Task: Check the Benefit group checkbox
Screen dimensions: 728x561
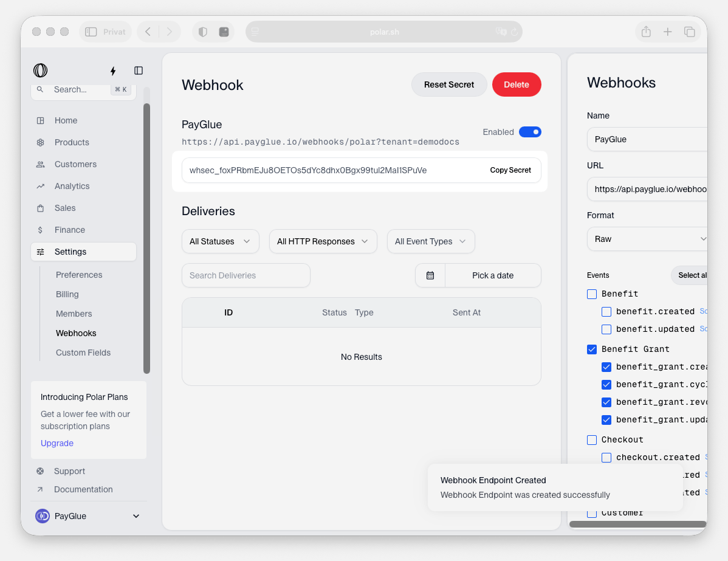Action: pos(592,294)
